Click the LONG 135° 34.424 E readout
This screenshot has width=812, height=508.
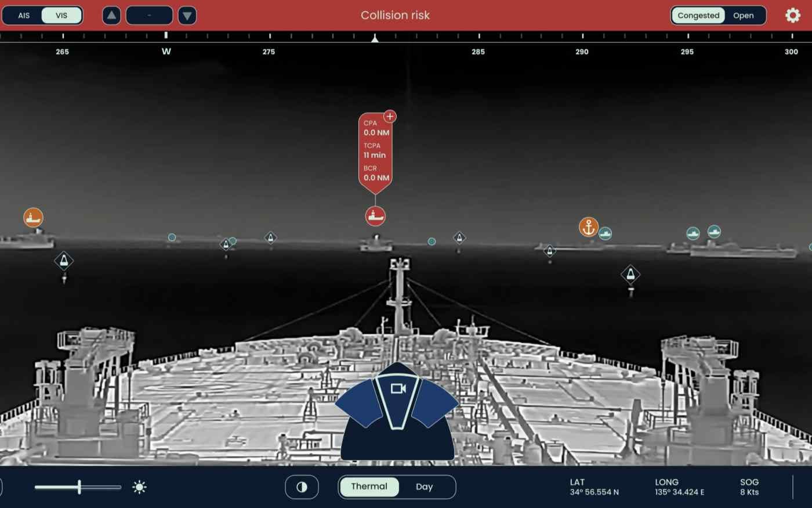point(679,487)
